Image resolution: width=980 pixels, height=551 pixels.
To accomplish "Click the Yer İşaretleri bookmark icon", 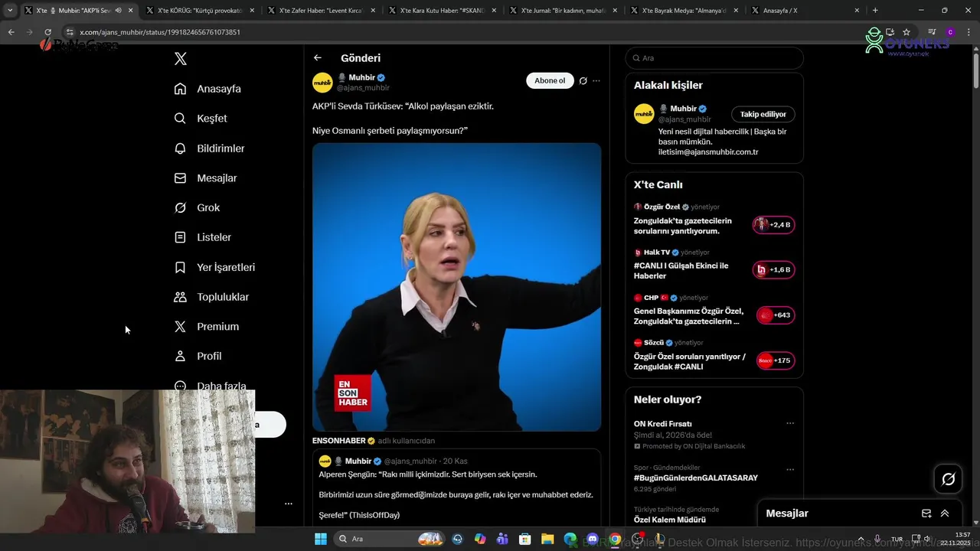I will click(x=180, y=267).
